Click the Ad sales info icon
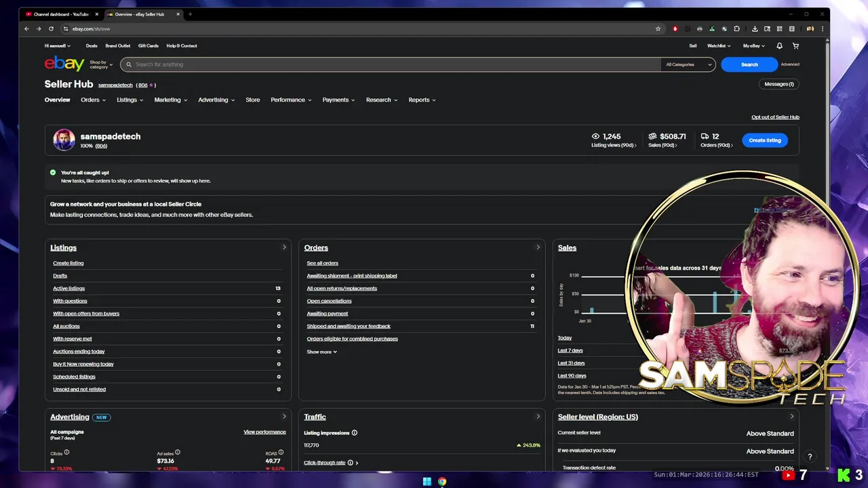The image size is (868, 488). point(178,452)
